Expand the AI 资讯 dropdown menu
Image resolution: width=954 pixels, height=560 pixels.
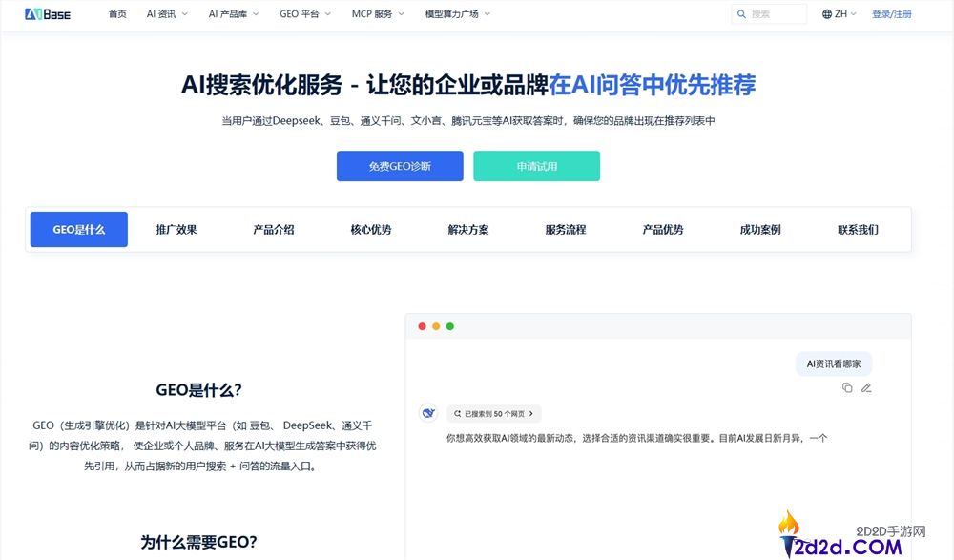pyautogui.click(x=167, y=14)
